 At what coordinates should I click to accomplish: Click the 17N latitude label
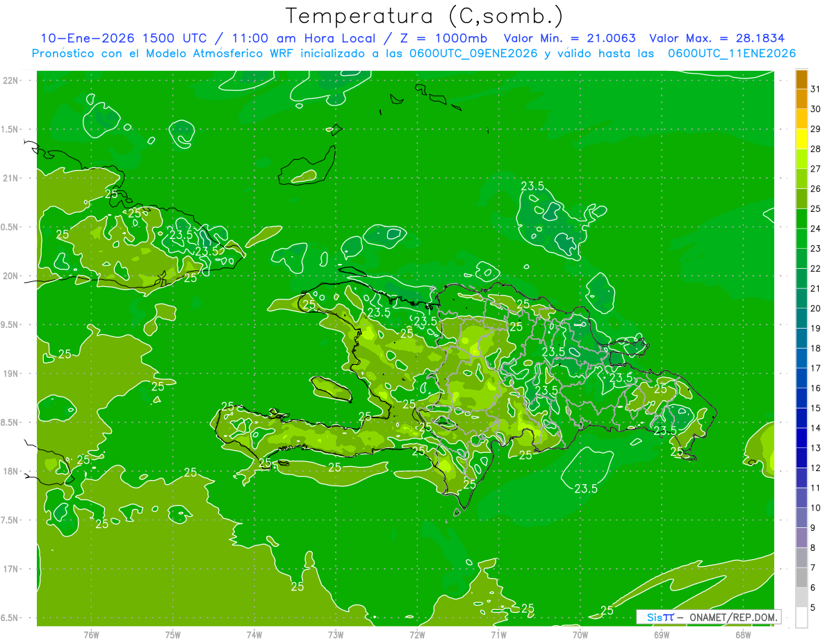coord(11,569)
